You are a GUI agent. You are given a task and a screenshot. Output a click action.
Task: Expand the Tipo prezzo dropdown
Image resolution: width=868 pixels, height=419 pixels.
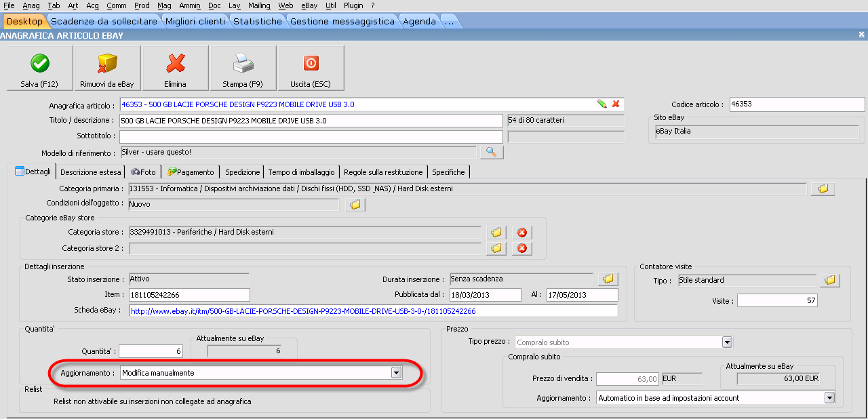pos(727,342)
